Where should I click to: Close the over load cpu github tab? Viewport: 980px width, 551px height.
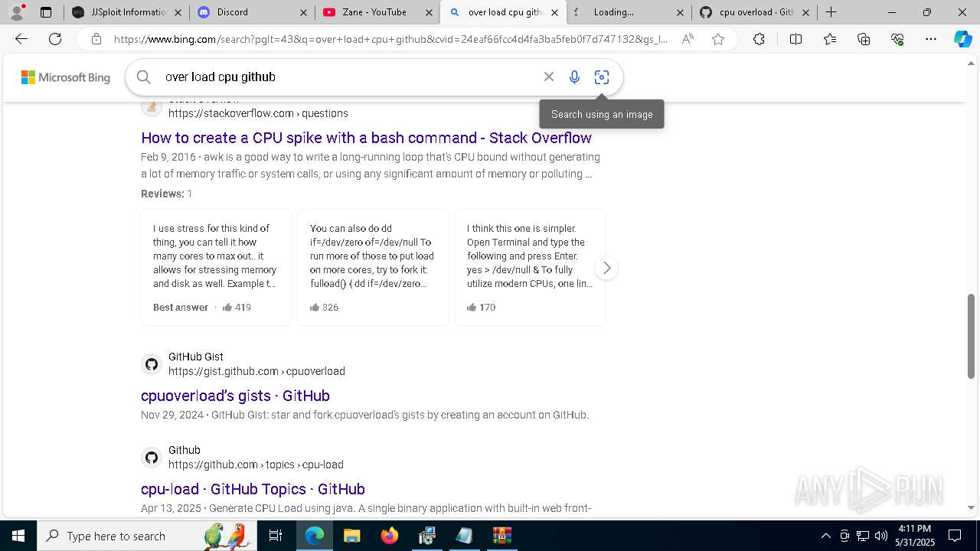click(x=554, y=12)
